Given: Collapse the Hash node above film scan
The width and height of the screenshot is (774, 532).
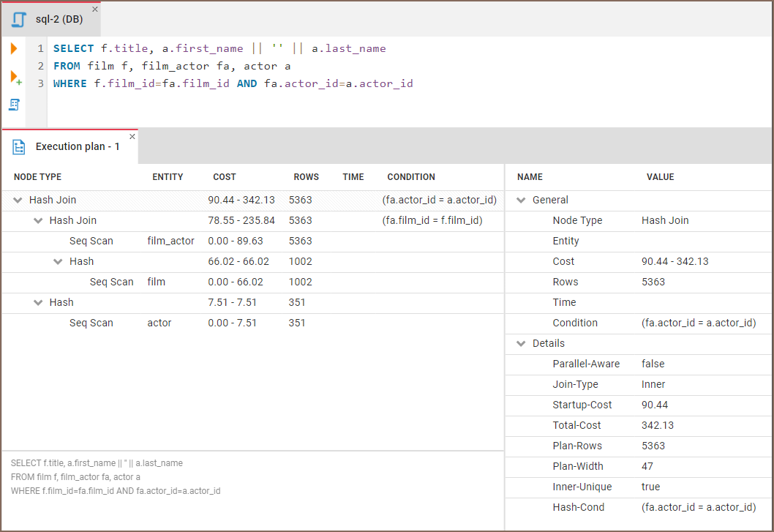Looking at the screenshot, I should coord(59,261).
